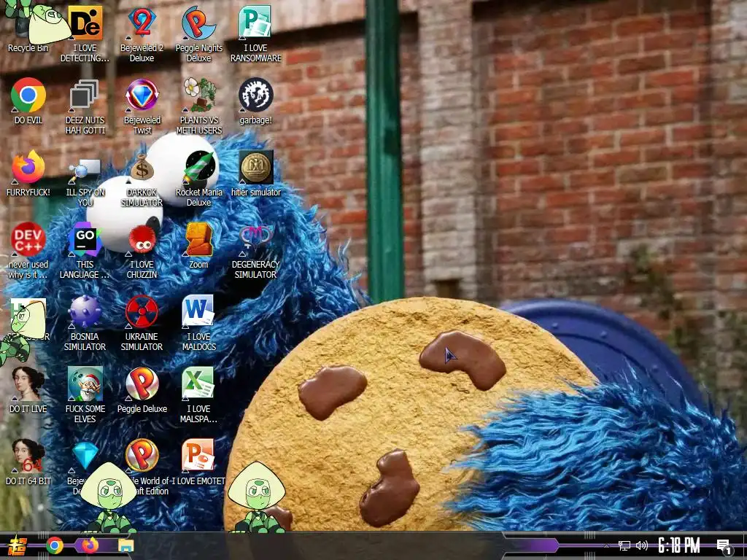Launch the Bejeweled Twist shortcut
Viewport: 747px width, 560px height.
click(x=142, y=106)
